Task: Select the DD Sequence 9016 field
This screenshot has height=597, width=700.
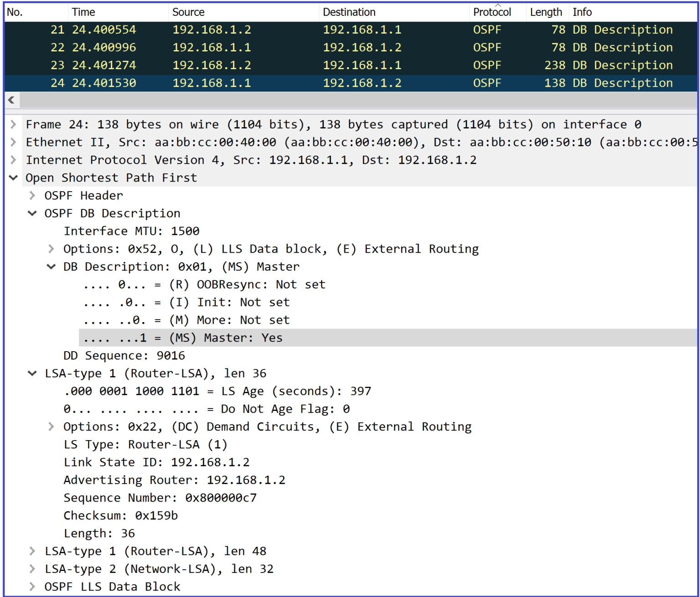Action: click(x=124, y=355)
